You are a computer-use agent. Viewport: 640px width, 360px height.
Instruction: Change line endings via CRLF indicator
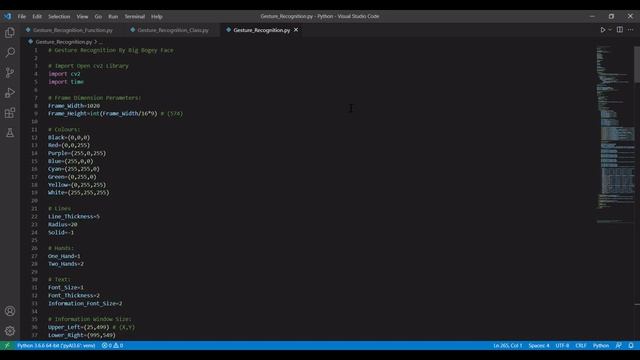click(581, 345)
